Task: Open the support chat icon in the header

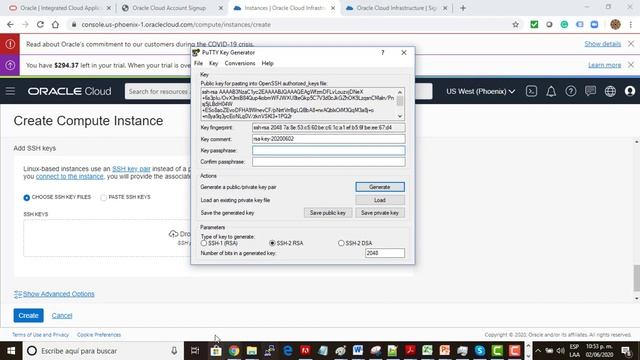Action: point(590,91)
